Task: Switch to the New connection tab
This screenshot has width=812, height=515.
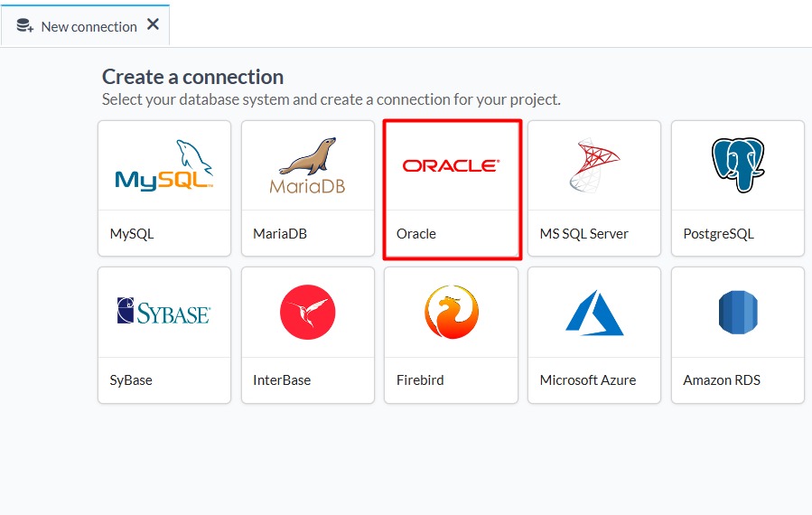Action: (86, 25)
